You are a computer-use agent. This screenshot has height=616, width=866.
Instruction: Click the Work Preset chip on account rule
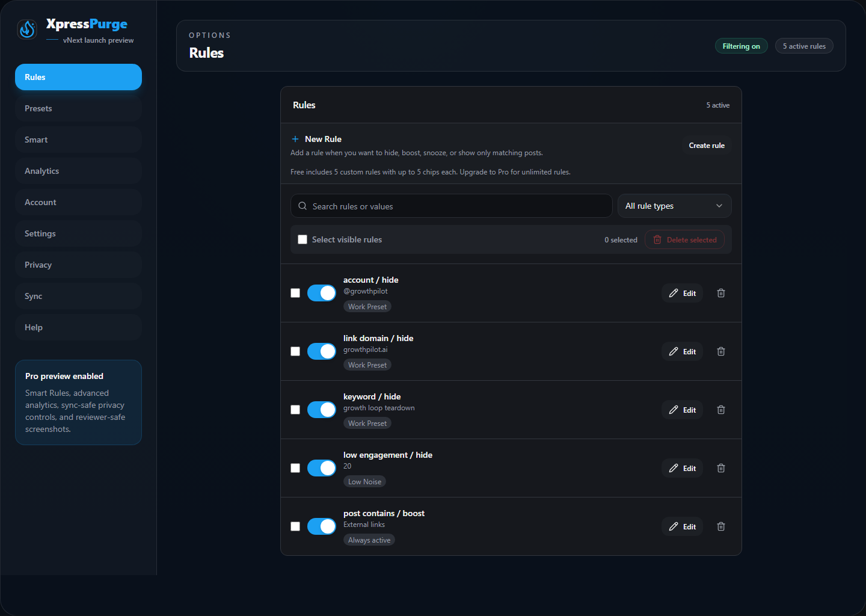(x=367, y=307)
